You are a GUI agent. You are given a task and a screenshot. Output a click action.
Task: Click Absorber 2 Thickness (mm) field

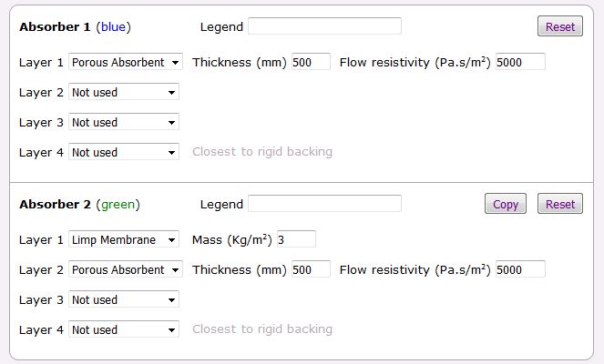311,269
